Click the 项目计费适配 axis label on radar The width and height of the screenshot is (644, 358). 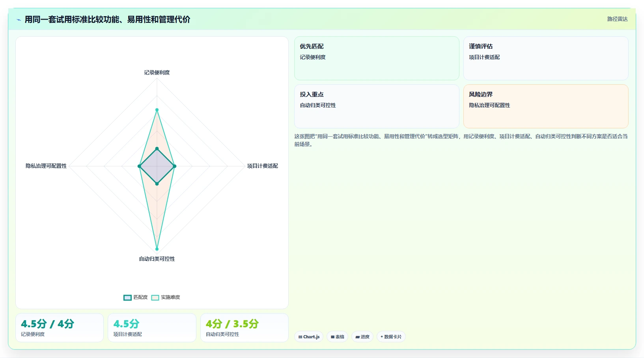tap(263, 166)
